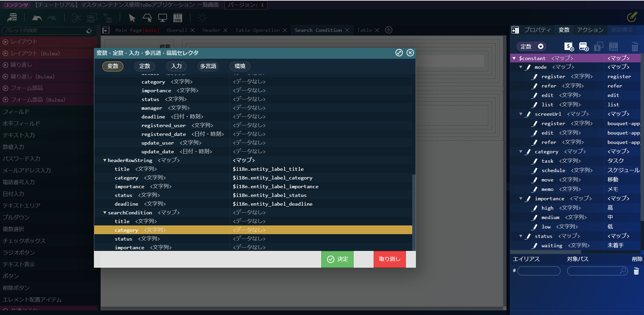644x315 pixels.
Task: Click the collapse right panel icon beside プロパティ
Action: [515, 30]
